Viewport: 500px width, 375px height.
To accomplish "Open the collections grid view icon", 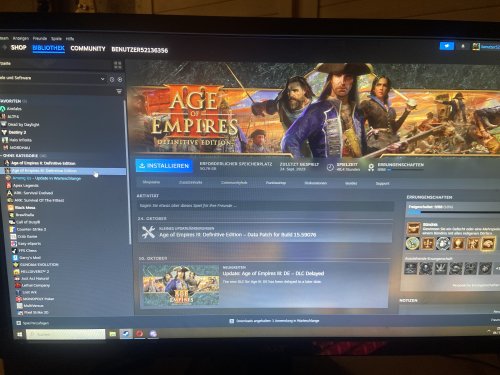I will (118, 65).
